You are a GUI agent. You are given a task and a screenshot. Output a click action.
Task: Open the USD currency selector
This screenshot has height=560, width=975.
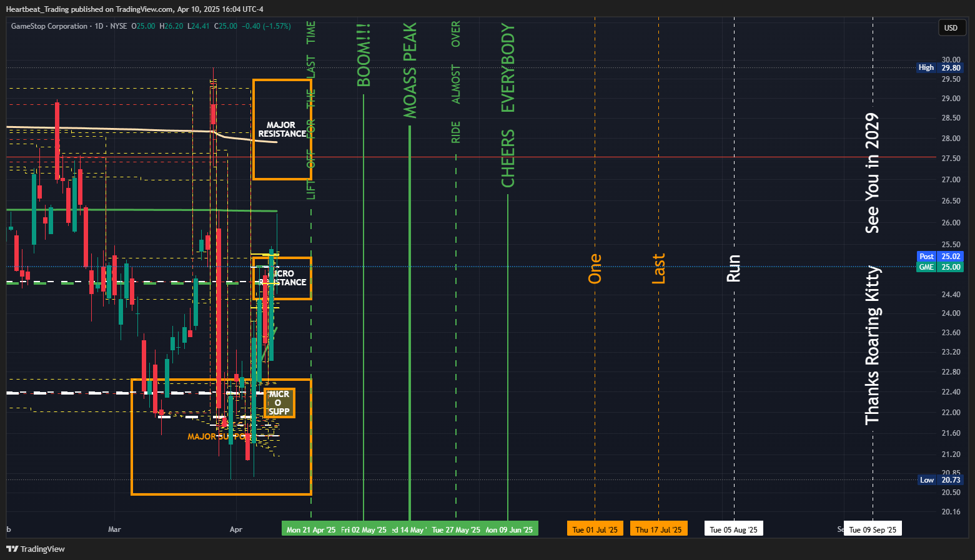pos(951,27)
